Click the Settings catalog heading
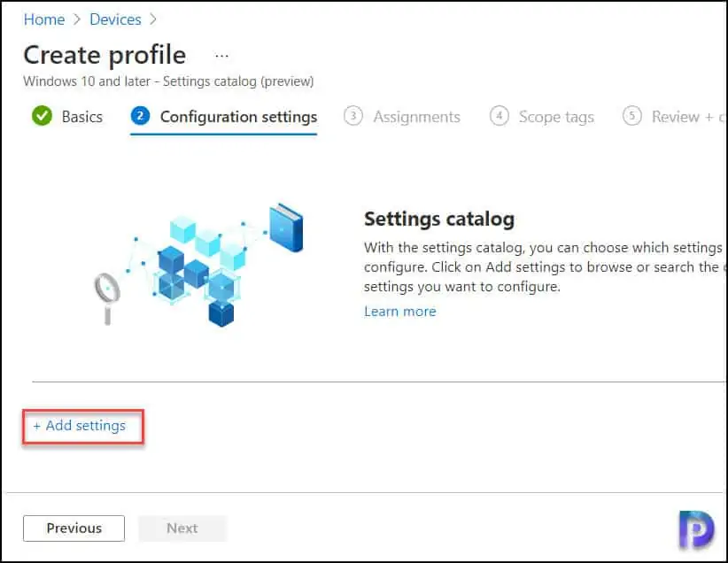The image size is (728, 563). pos(438,219)
